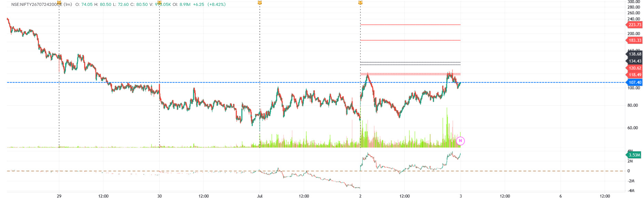Click the orange session marker above date 29
The height and width of the screenshot is (212, 644).
(x=59, y=3)
